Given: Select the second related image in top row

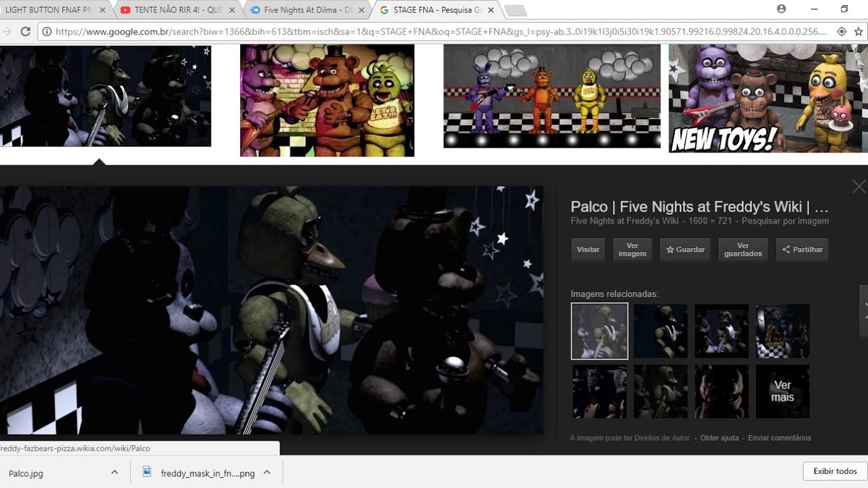Looking at the screenshot, I should pyautogui.click(x=660, y=331).
